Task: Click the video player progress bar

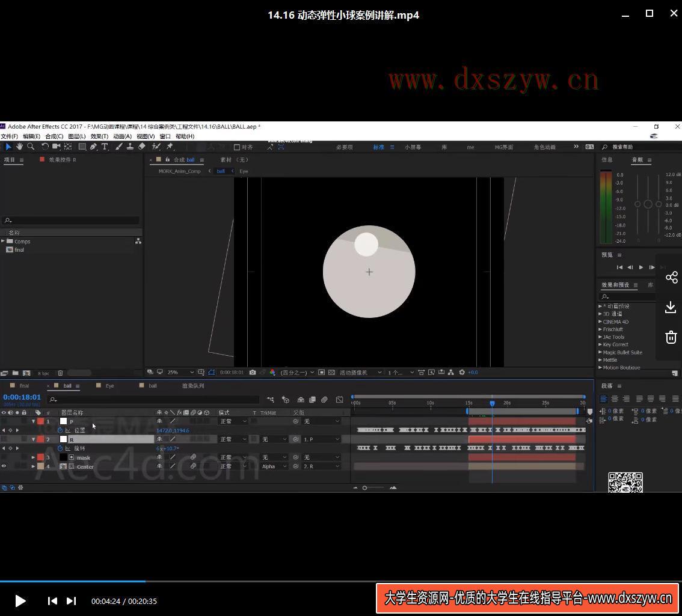Action: (341, 581)
